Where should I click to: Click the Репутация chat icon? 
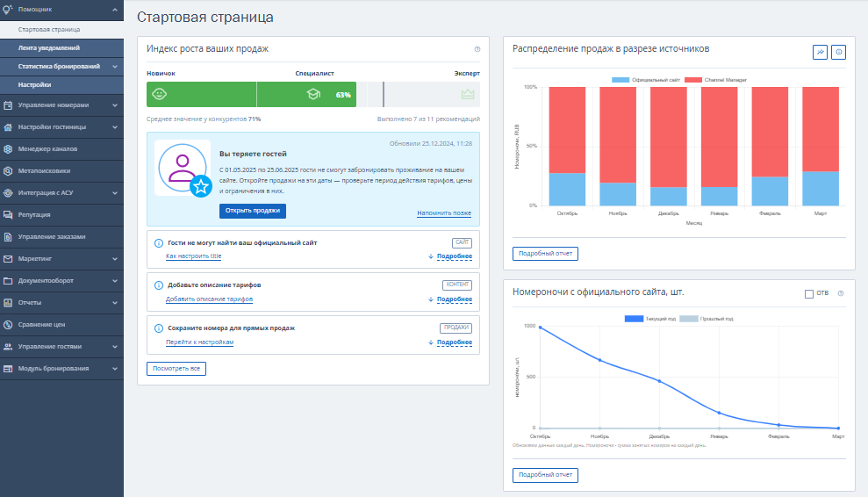pyautogui.click(x=8, y=214)
